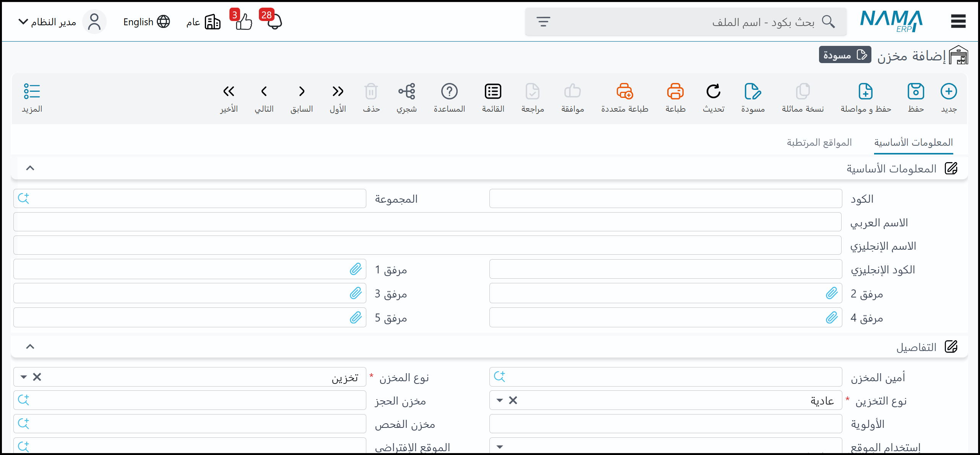This screenshot has height=455, width=980.
Task: Clear the Warehouse Type value with X
Action: 37,377
